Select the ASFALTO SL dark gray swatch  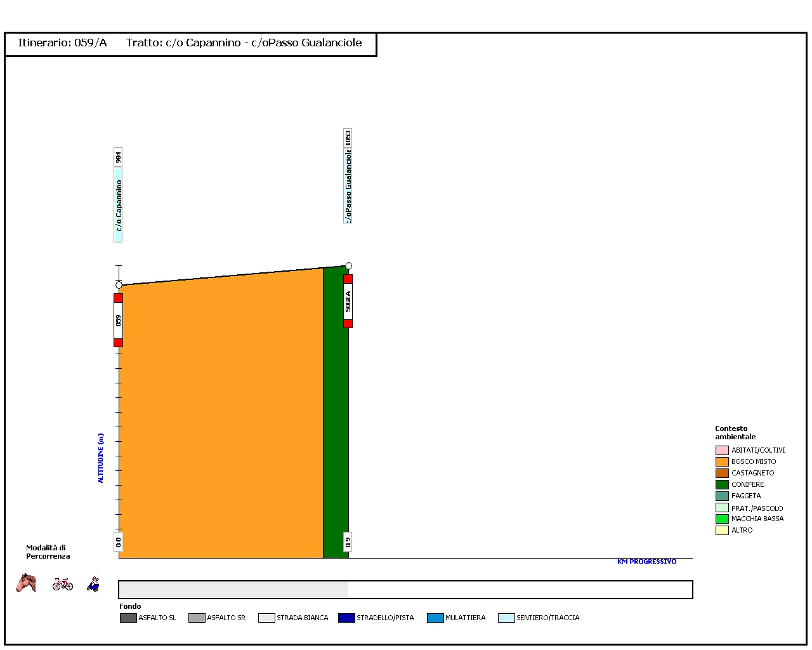pyautogui.click(x=128, y=618)
